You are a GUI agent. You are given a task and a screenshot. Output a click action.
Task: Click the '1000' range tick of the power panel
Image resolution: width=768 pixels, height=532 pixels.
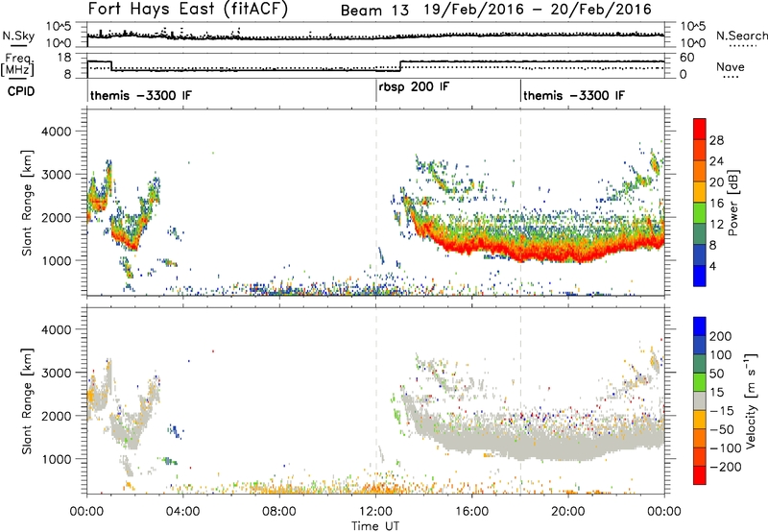tap(57, 260)
